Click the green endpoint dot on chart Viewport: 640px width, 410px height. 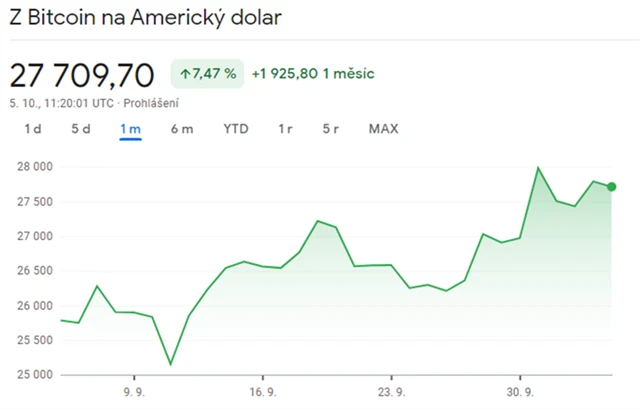point(612,187)
